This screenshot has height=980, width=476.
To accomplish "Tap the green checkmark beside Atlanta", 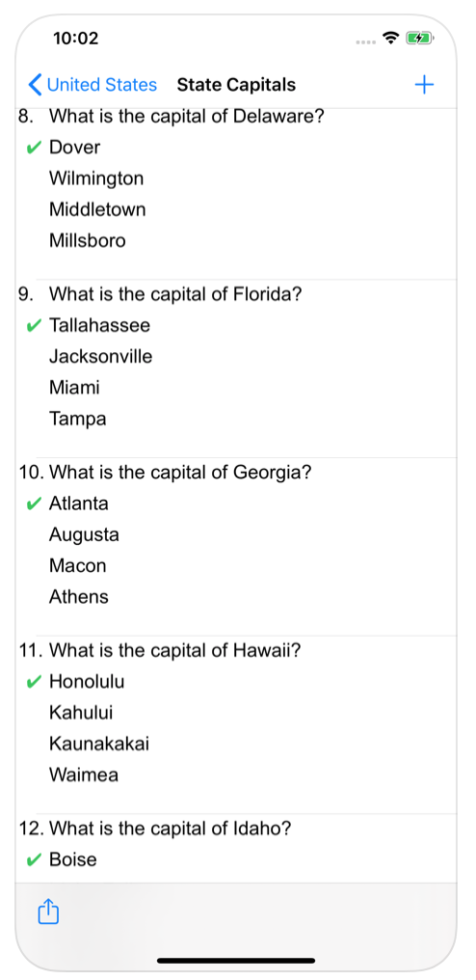I will (x=33, y=504).
